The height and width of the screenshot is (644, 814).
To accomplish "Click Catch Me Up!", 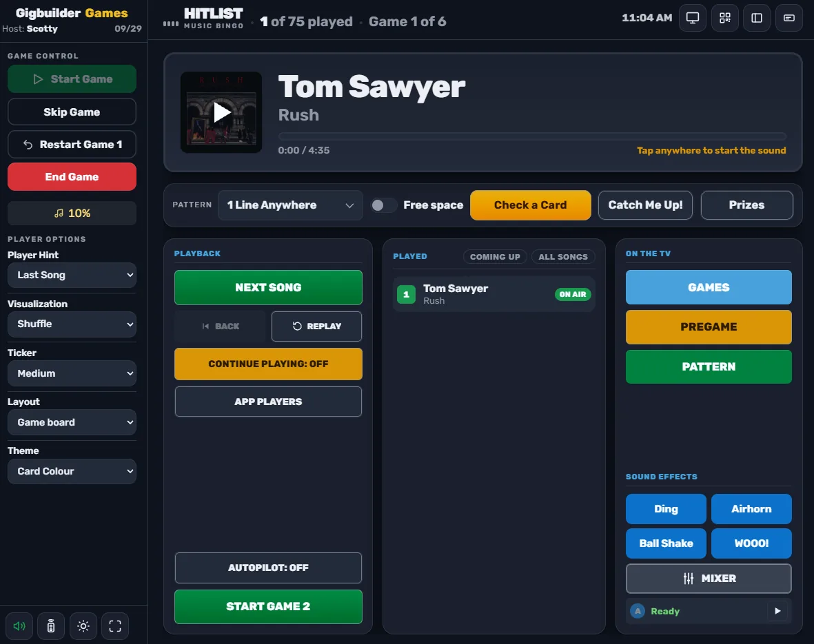I will click(x=645, y=205).
